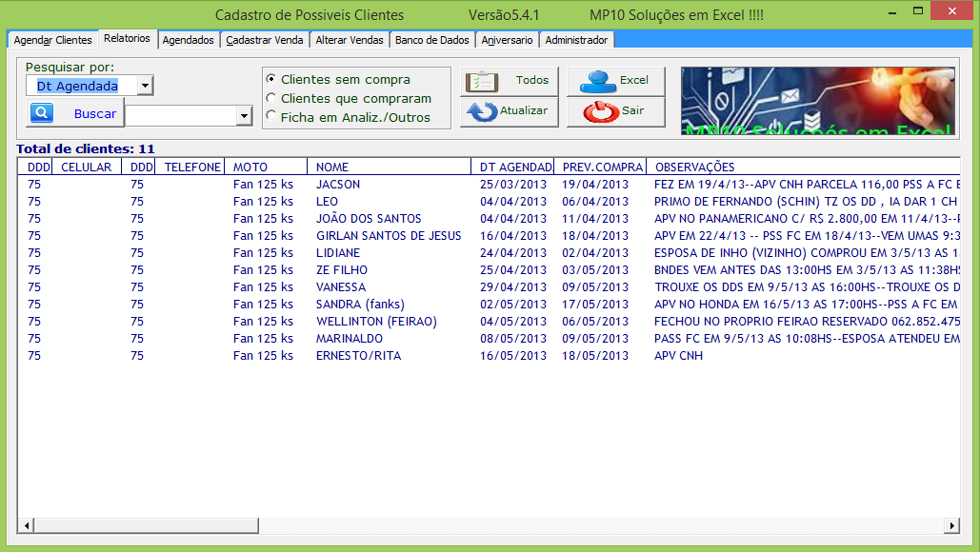Click the blue refresh arrow icon for Atualizar

pyautogui.click(x=482, y=111)
